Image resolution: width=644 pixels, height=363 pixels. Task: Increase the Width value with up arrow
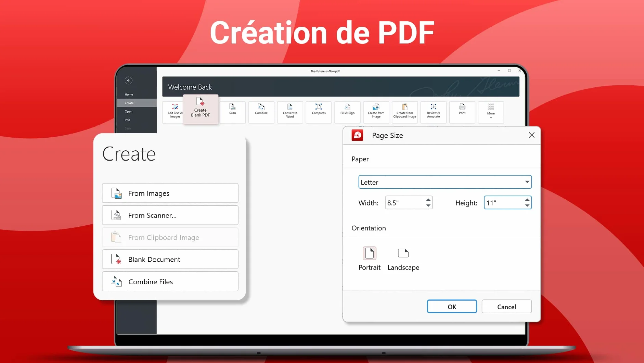[428, 200]
